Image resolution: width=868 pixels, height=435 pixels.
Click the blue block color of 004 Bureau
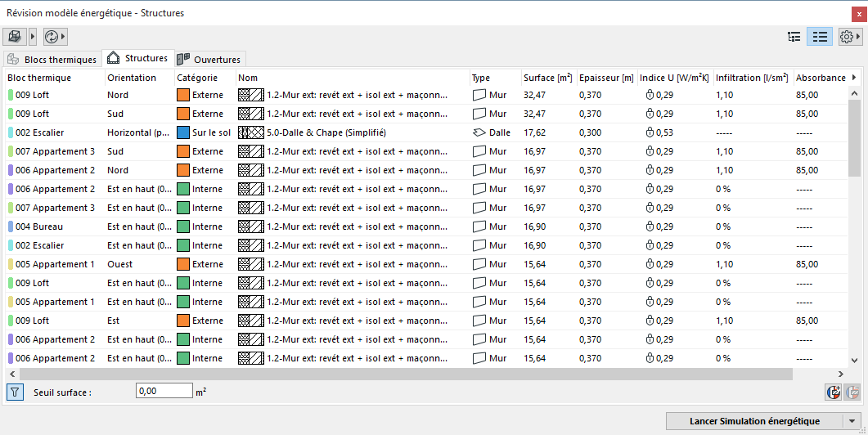pyautogui.click(x=11, y=227)
